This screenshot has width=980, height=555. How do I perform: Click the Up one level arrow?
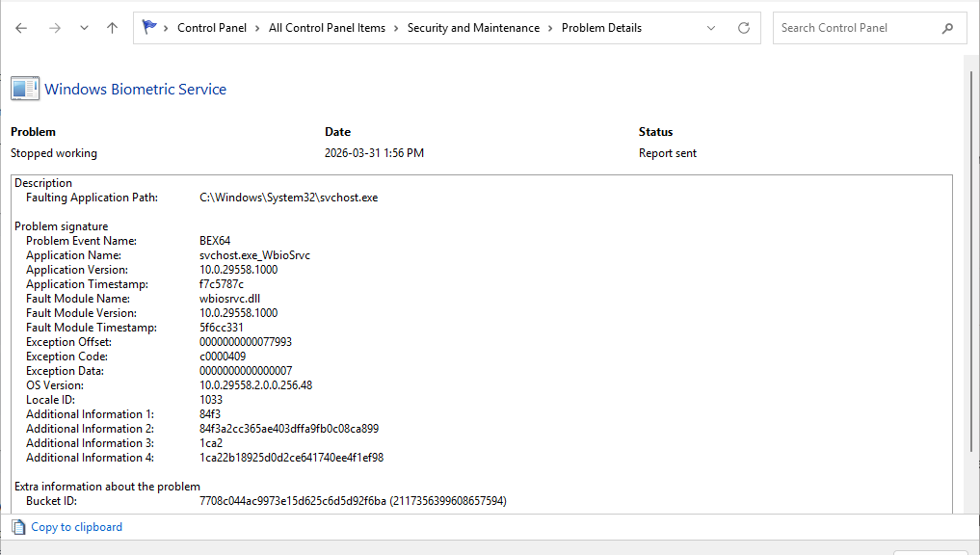(111, 27)
